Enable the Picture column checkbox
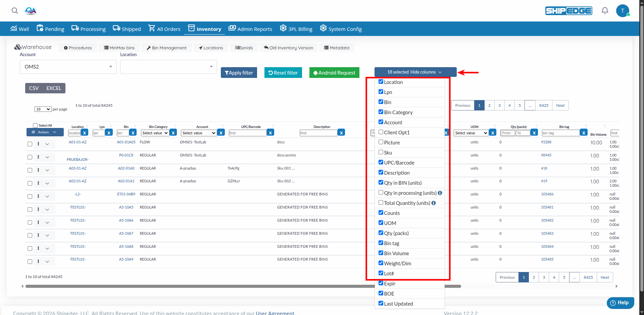 pyautogui.click(x=381, y=142)
